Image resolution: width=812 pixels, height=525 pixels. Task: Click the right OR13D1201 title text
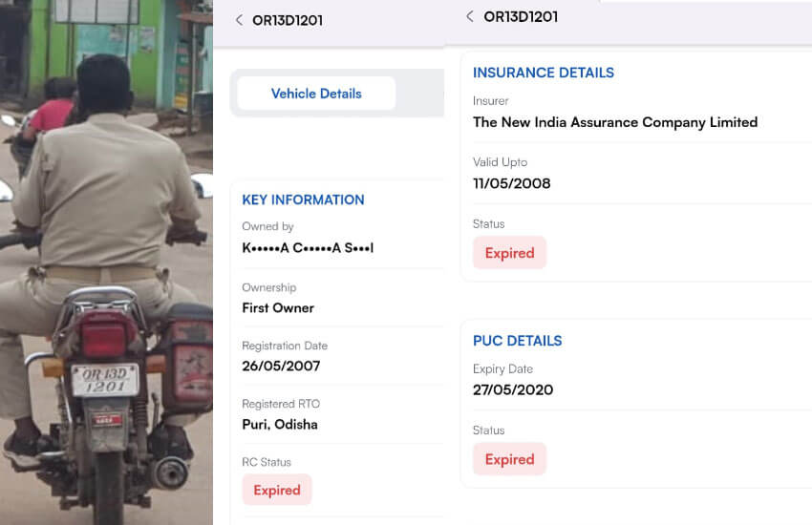(x=521, y=16)
